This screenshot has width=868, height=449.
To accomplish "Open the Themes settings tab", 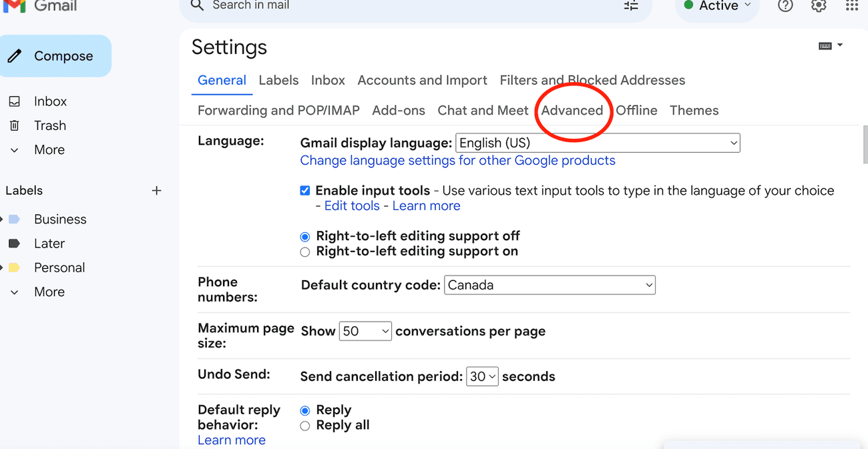I will (x=694, y=110).
